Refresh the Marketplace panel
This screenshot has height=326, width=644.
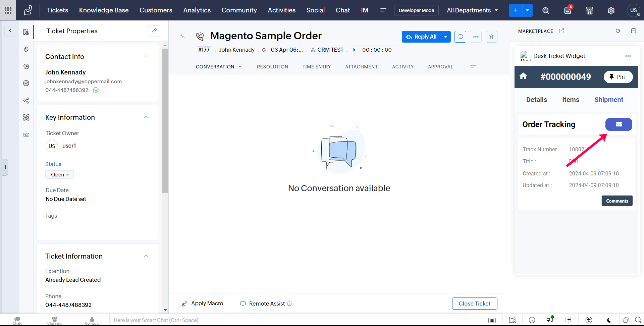pyautogui.click(x=618, y=31)
